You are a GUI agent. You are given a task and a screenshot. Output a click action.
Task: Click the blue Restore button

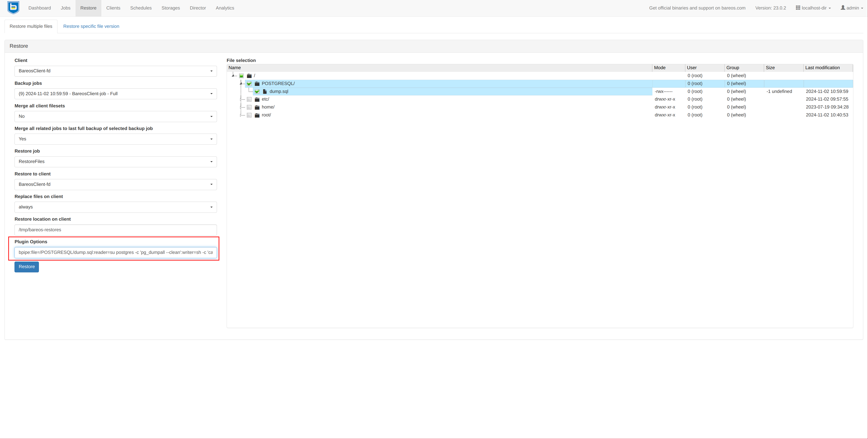pyautogui.click(x=27, y=267)
